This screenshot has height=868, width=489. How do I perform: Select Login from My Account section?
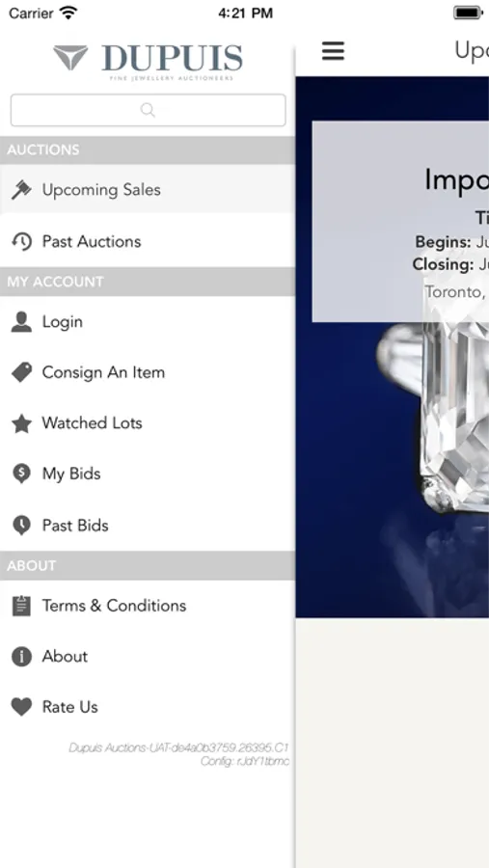[x=148, y=321]
